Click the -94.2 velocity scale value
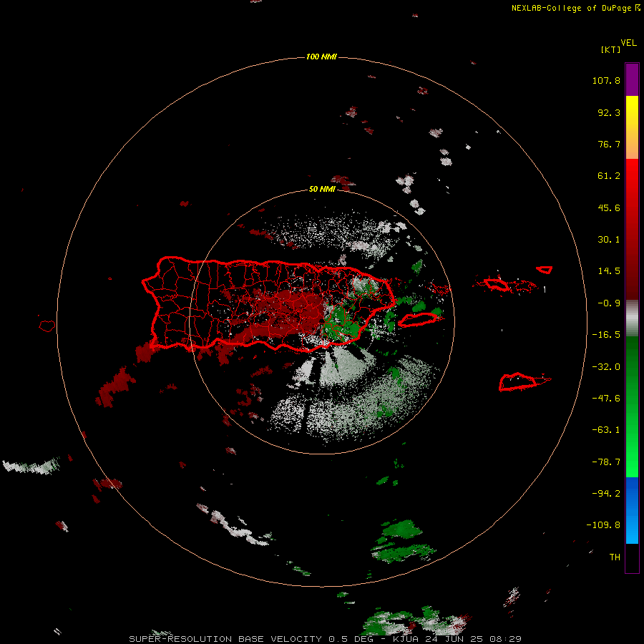The width and height of the screenshot is (644, 644). pyautogui.click(x=606, y=494)
